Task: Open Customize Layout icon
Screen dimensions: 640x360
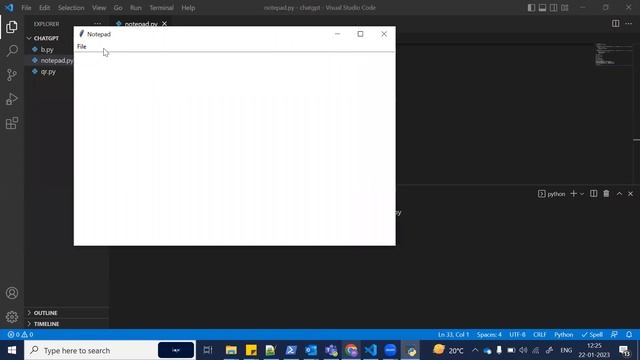Action: 564,8
